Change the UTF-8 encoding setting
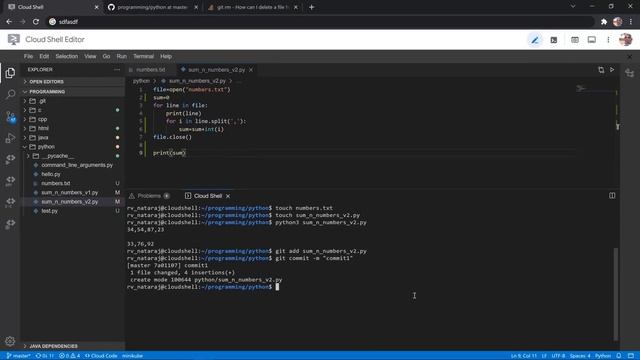This screenshot has height=360, width=640. 558,356
